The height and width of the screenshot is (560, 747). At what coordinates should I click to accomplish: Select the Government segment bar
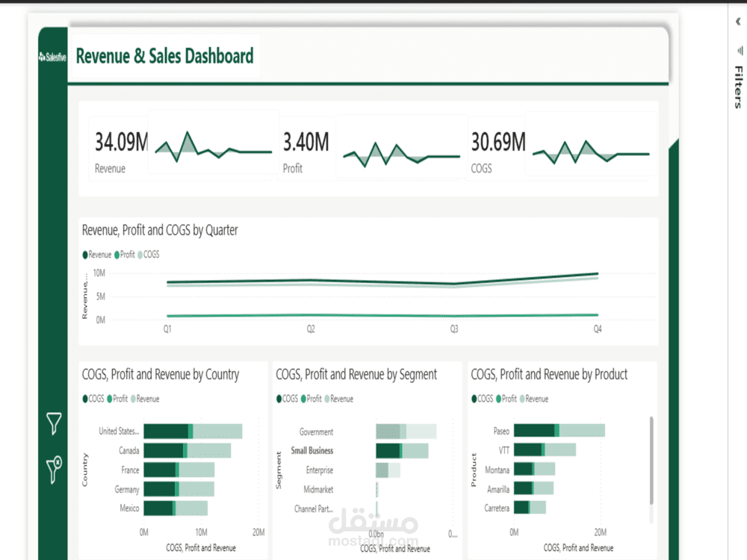tap(406, 432)
